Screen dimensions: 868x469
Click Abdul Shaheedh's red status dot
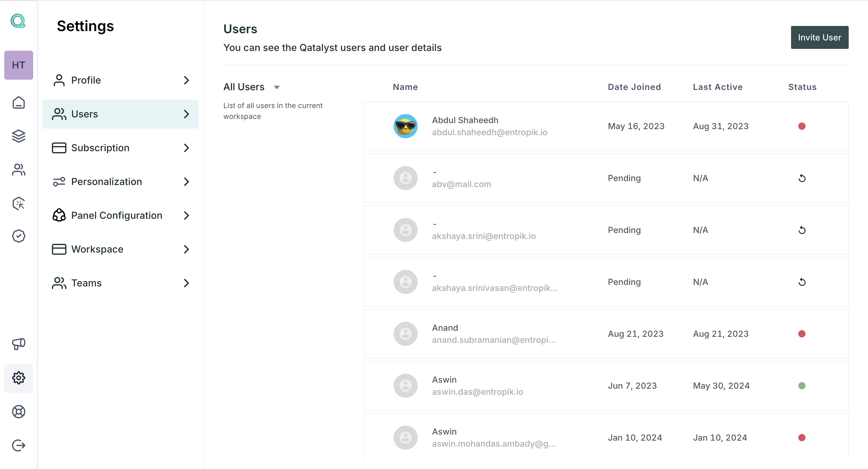802,126
